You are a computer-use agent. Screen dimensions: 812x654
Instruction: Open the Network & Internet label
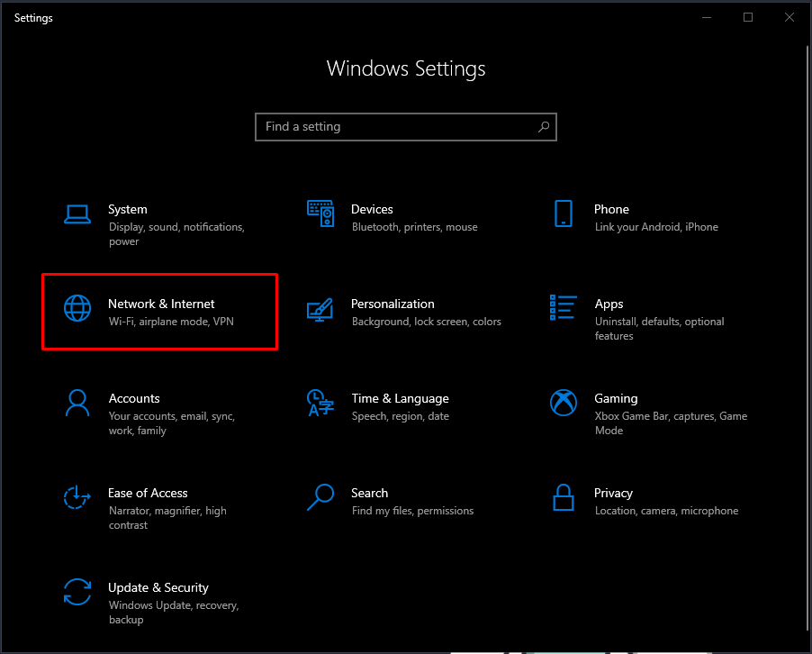[x=161, y=304]
